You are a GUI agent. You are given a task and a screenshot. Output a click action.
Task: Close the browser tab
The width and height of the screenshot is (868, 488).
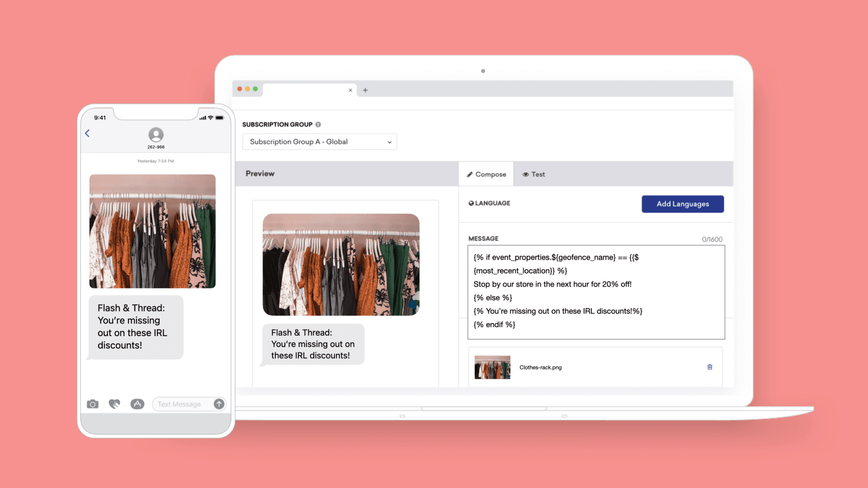point(350,90)
